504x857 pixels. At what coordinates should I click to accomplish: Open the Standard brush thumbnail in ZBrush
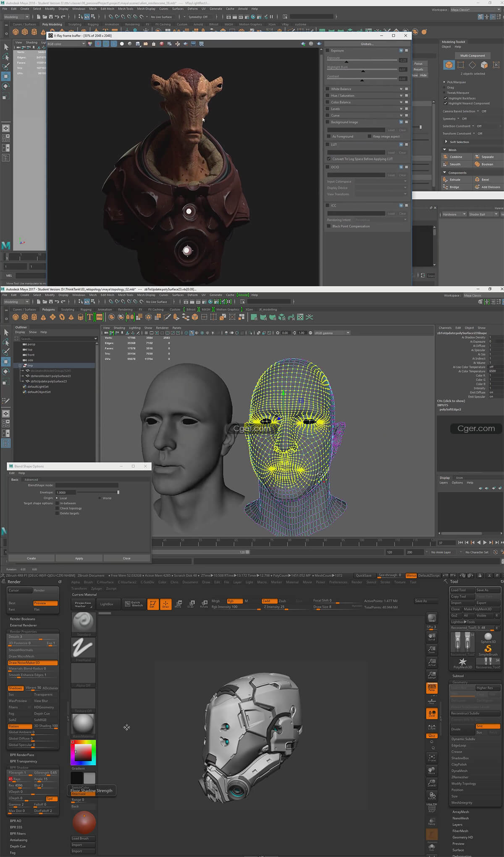(x=83, y=624)
